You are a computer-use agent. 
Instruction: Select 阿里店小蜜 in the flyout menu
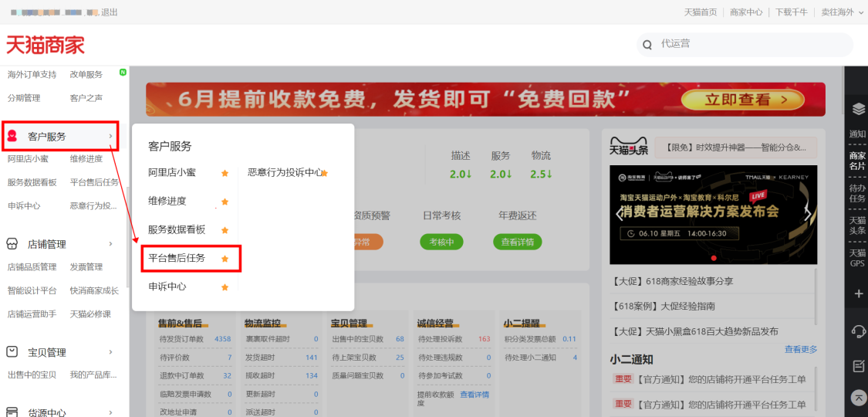click(171, 173)
